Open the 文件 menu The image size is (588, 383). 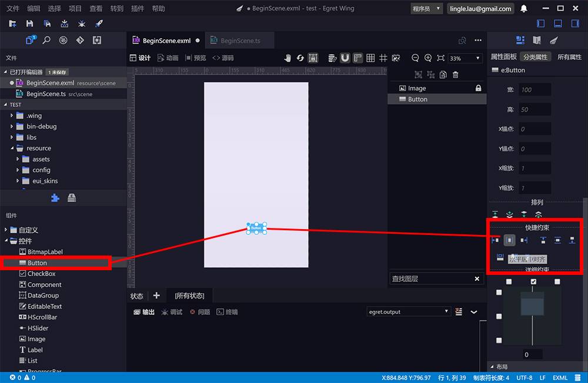point(13,8)
